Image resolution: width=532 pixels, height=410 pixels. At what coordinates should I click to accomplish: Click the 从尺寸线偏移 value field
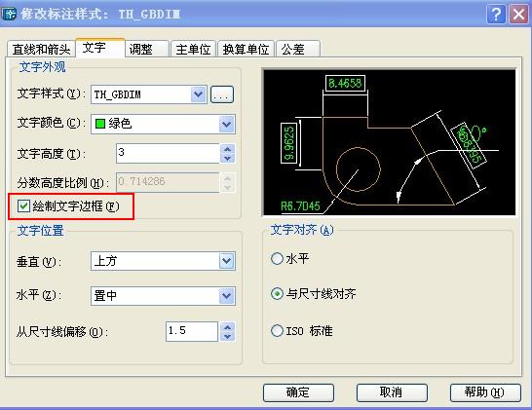192,331
